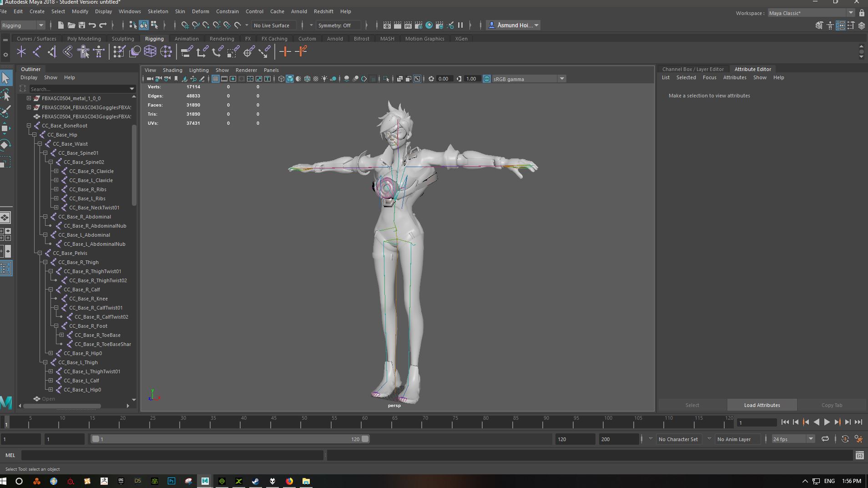Click the Redo arrow icon
The image size is (868, 488).
click(x=103, y=25)
